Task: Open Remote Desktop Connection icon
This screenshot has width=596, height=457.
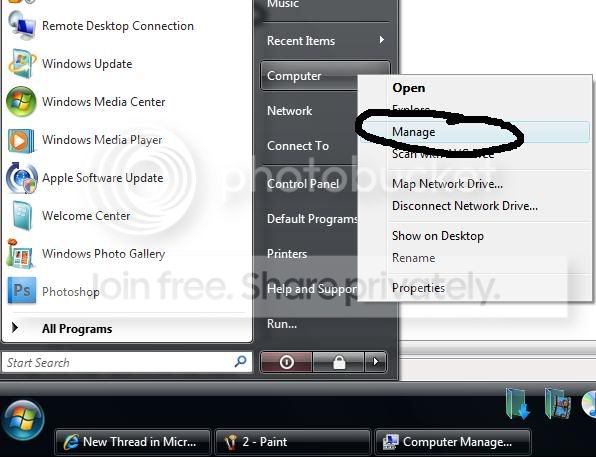Action: tap(22, 25)
